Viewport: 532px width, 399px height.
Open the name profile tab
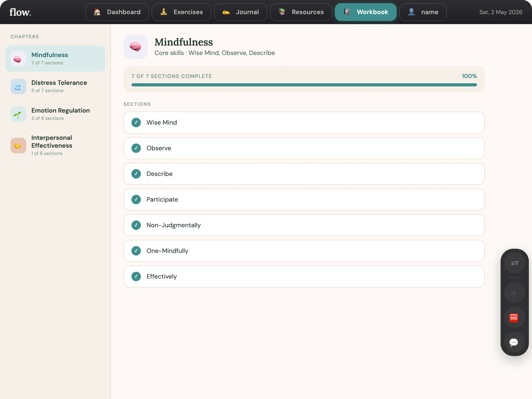coord(423,12)
